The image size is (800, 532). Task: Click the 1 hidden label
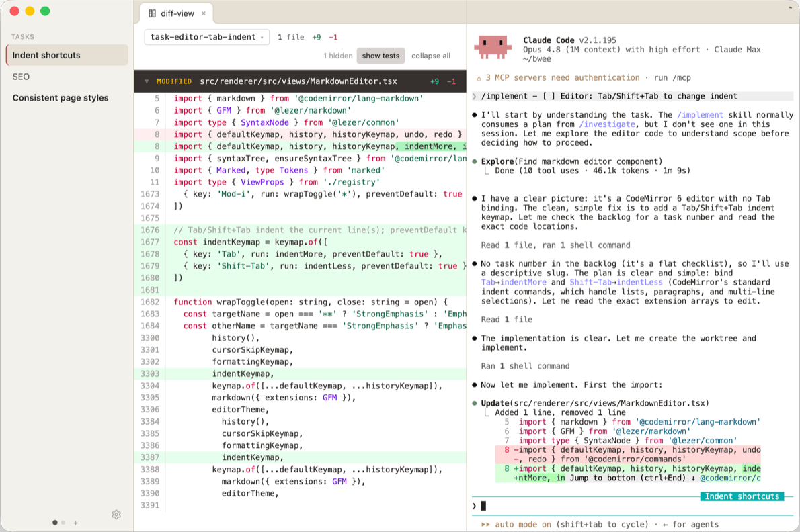[337, 56]
